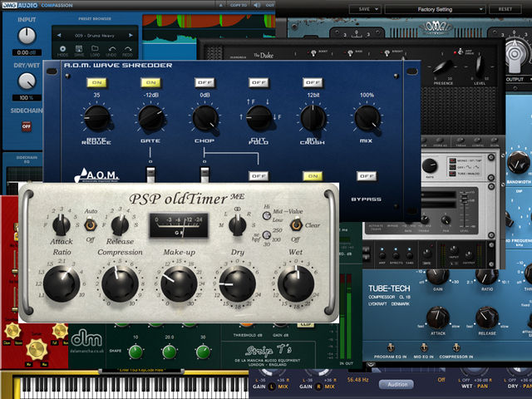Click the Compassion input 0.00 dB value field

(x=27, y=52)
